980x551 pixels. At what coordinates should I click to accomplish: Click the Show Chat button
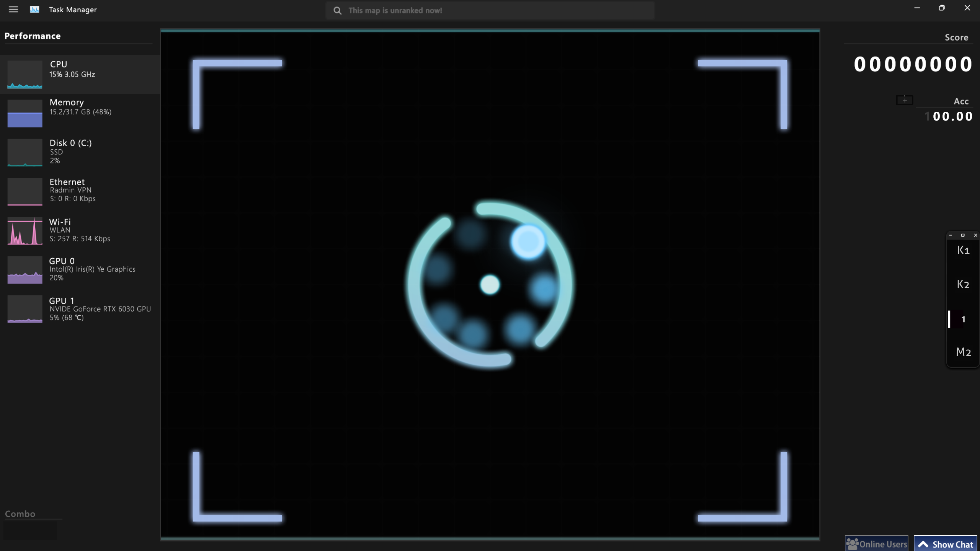(x=945, y=544)
